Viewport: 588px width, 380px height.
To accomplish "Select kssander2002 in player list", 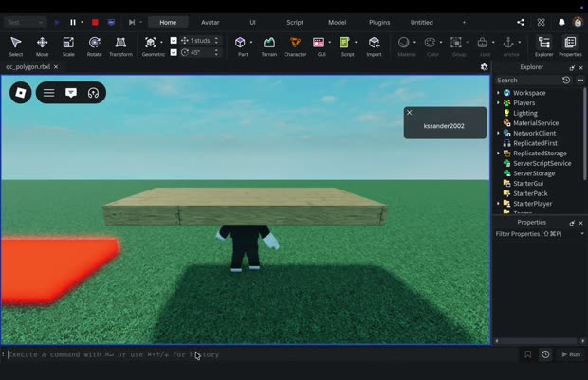I will (x=444, y=126).
